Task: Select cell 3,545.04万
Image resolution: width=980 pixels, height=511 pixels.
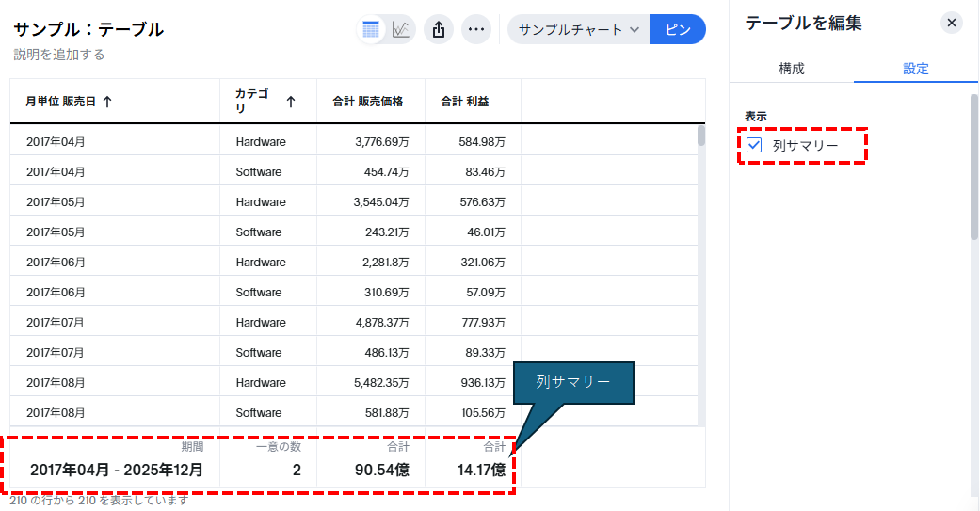Action: point(381,201)
